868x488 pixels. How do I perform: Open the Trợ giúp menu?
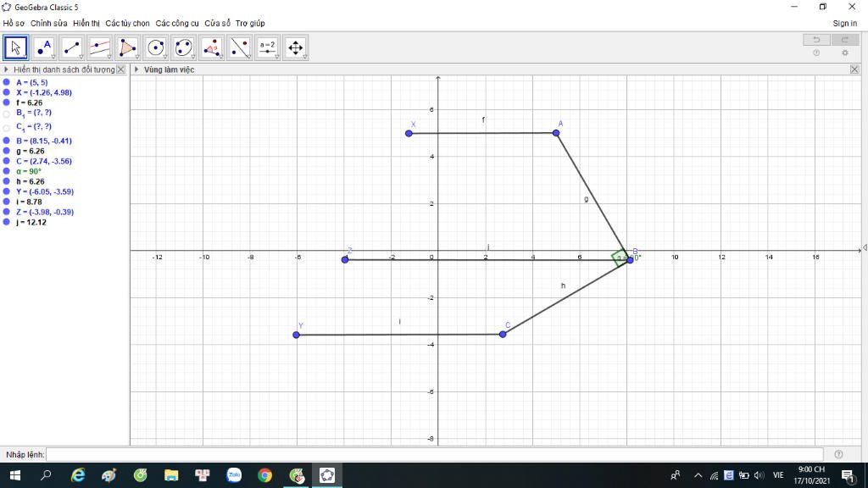pyautogui.click(x=250, y=23)
